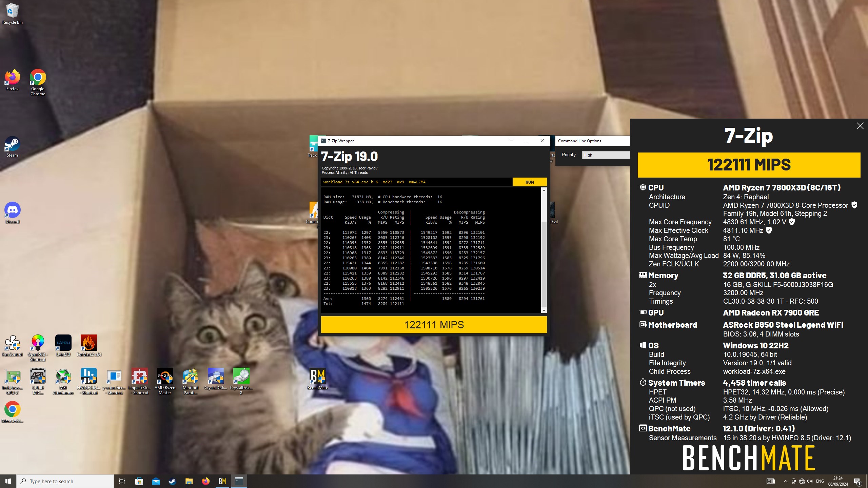Select the OpenRGB shortcut icon
The height and width of the screenshot is (488, 868).
click(x=38, y=348)
